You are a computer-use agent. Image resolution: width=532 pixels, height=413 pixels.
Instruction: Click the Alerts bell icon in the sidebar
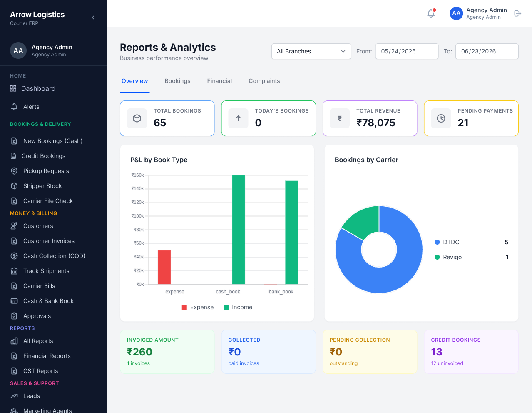pos(14,107)
